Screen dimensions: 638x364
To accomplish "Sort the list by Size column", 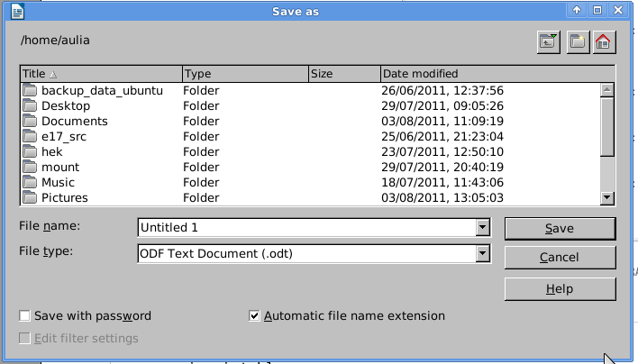I will tap(344, 74).
